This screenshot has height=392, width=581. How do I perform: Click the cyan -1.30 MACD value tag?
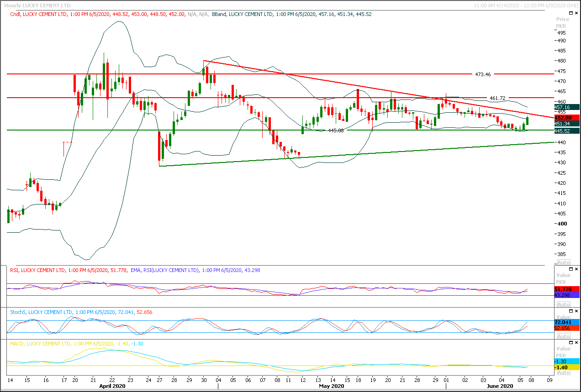click(567, 361)
